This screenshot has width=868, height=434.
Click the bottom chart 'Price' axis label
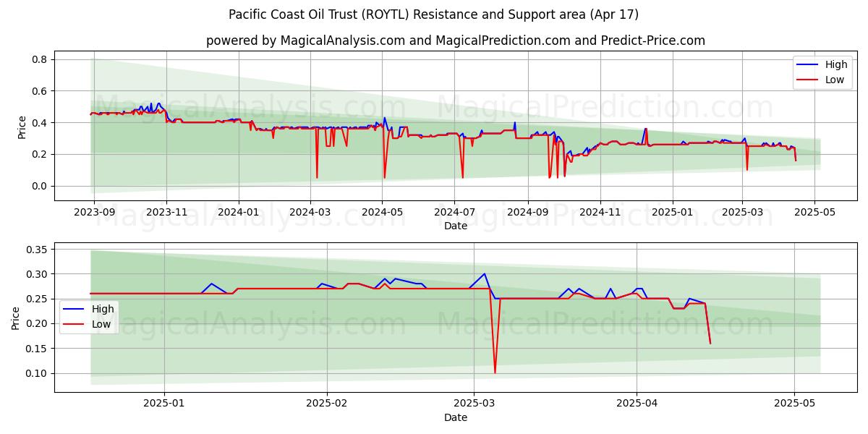coord(16,318)
